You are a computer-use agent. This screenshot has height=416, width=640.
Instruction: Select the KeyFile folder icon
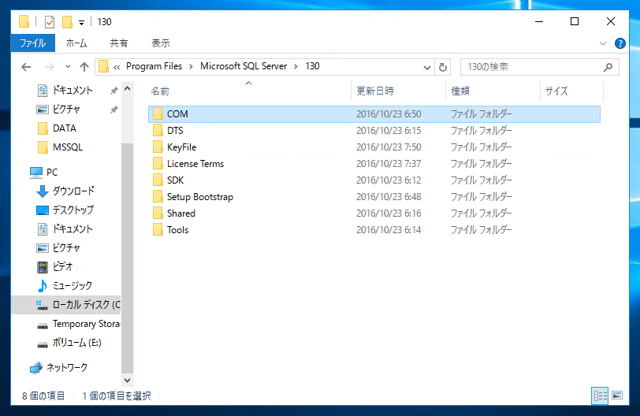click(158, 147)
